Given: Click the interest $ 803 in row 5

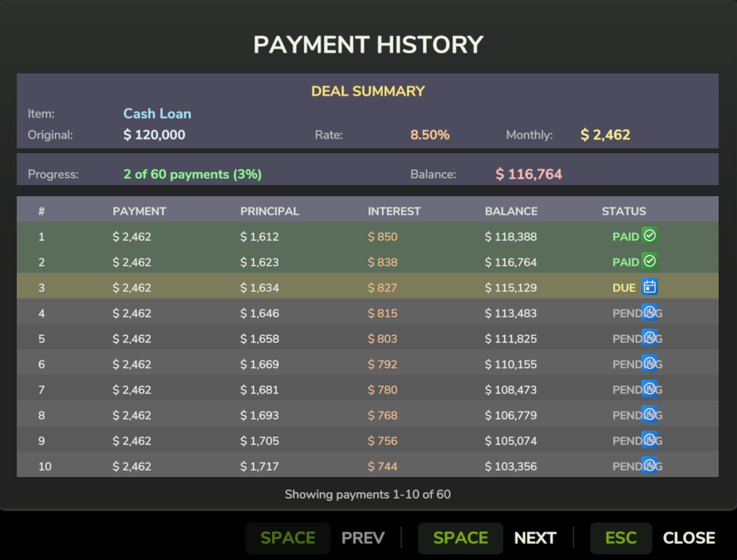Looking at the screenshot, I should (383, 338).
